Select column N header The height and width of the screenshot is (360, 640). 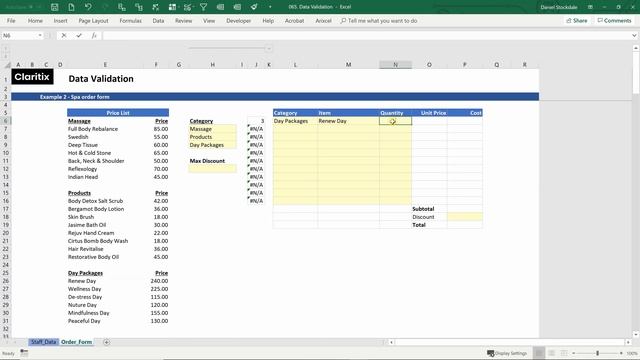tap(395, 64)
